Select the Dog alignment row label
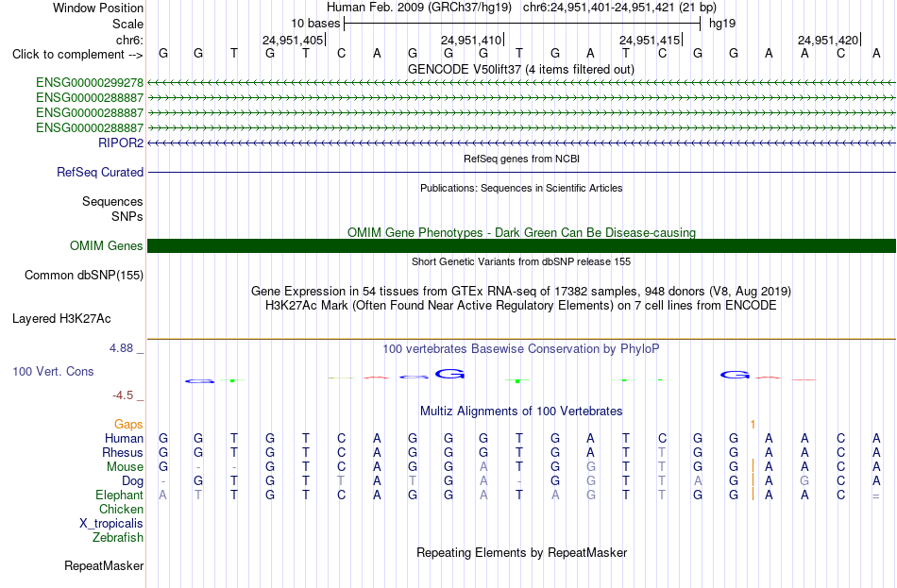The height and width of the screenshot is (588, 897). point(133,481)
